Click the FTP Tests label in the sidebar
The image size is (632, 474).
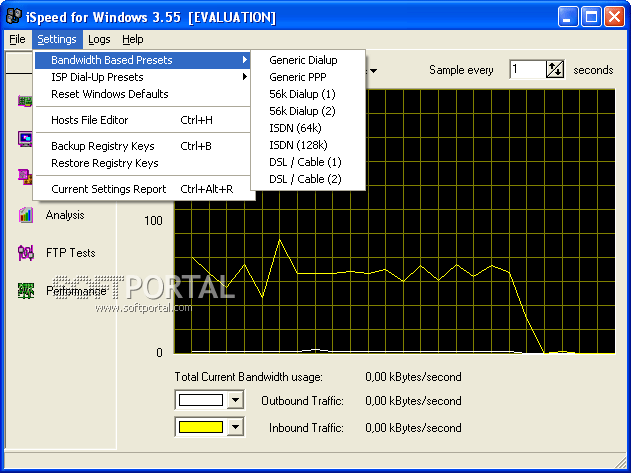(71, 253)
